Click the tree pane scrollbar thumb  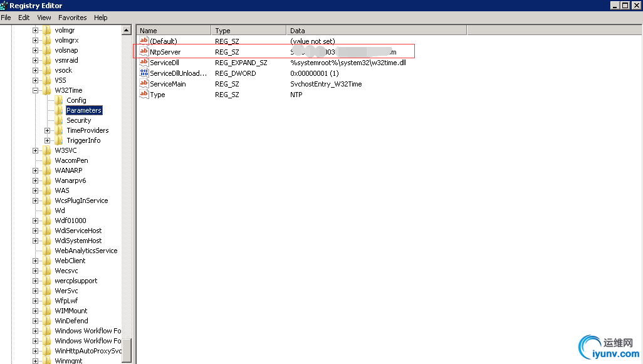click(127, 350)
